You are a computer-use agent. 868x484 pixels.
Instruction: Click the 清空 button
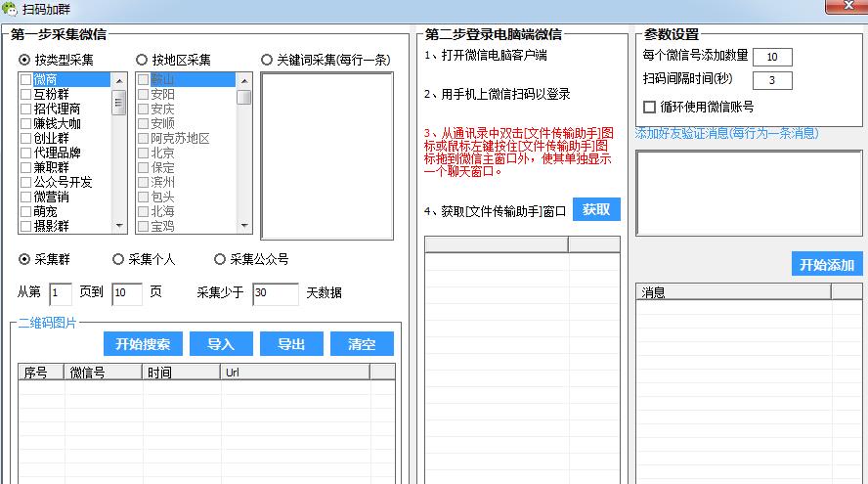[x=362, y=344]
